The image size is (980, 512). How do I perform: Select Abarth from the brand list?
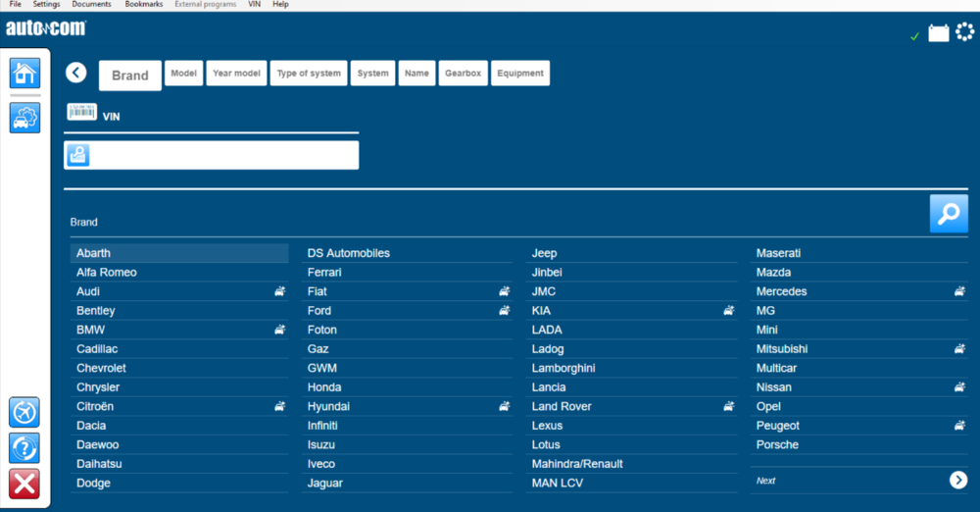[x=179, y=253]
